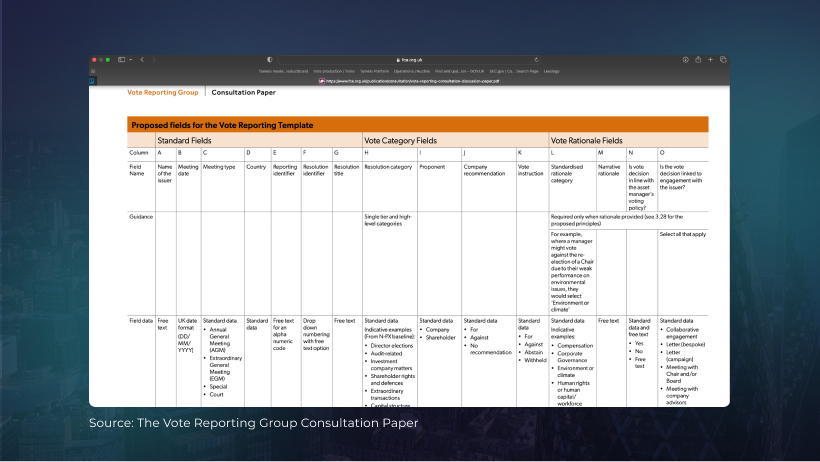The height and width of the screenshot is (462, 820).
Task: Open the downloads icon
Action: [686, 60]
